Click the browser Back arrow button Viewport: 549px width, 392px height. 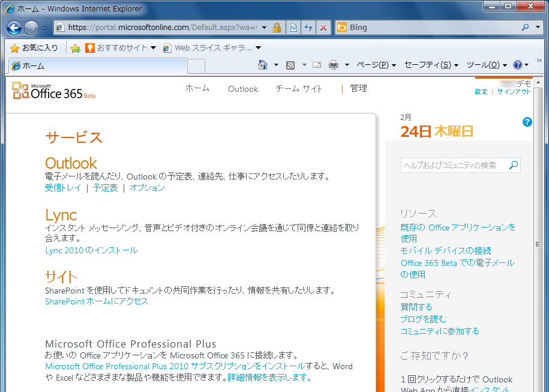tap(14, 28)
